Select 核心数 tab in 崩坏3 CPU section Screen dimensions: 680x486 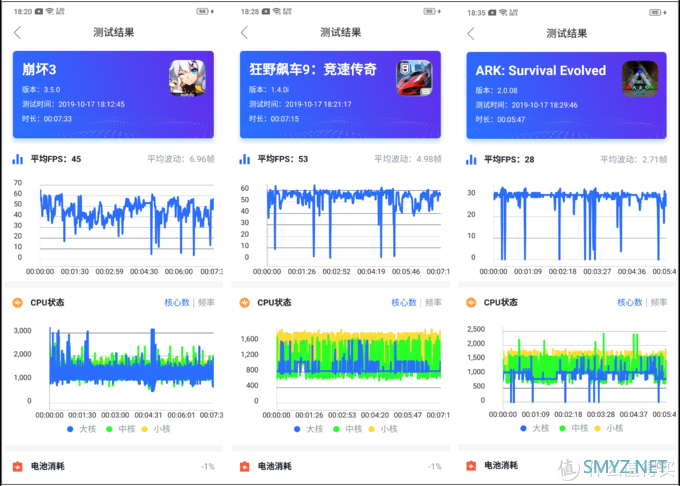[177, 302]
